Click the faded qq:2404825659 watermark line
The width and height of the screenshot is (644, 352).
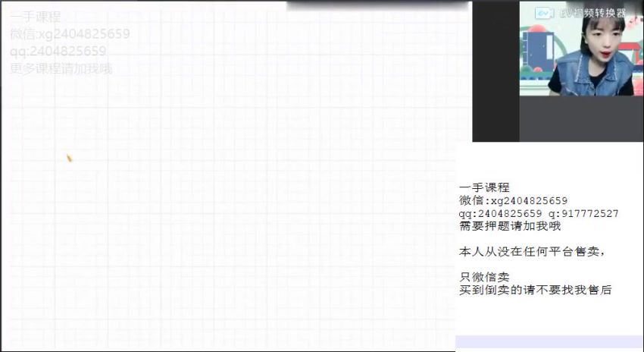[58, 52]
